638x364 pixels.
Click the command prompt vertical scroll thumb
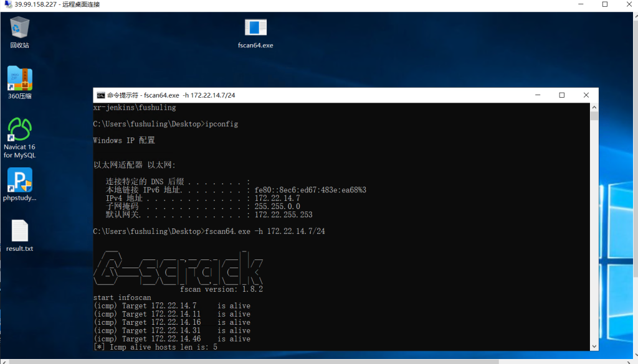coord(594,116)
